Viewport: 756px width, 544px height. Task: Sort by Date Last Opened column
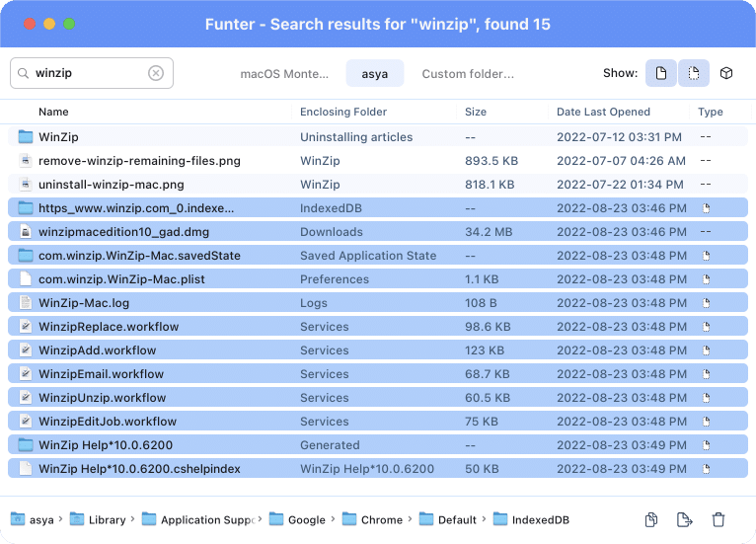click(603, 112)
